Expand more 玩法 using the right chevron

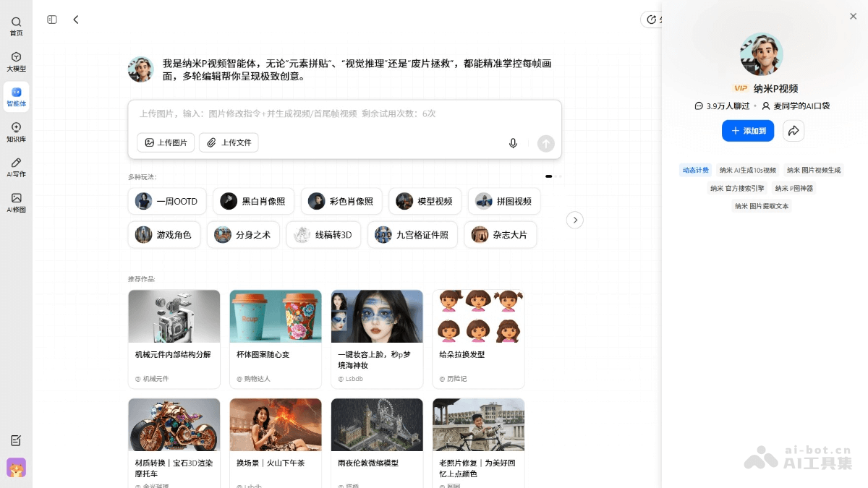click(x=574, y=220)
